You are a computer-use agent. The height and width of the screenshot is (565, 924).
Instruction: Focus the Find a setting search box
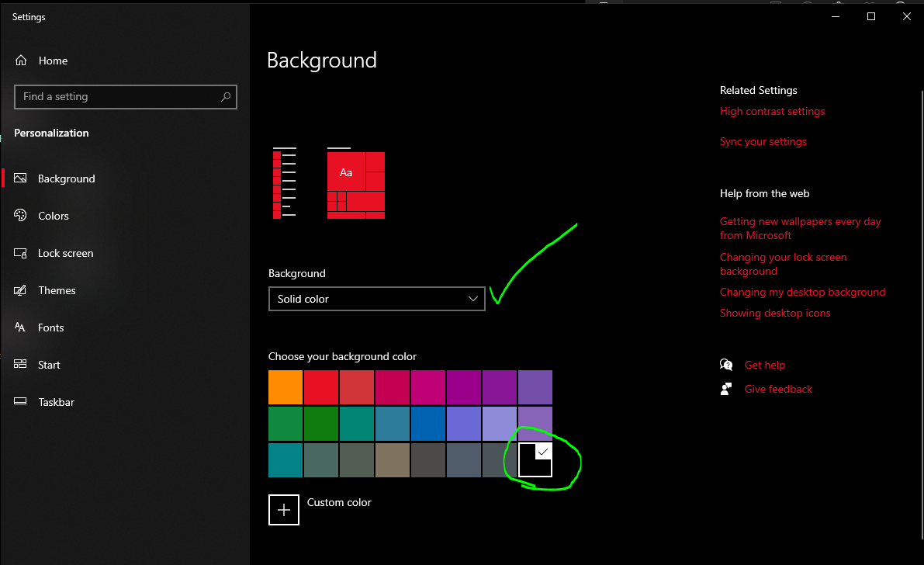pos(116,97)
